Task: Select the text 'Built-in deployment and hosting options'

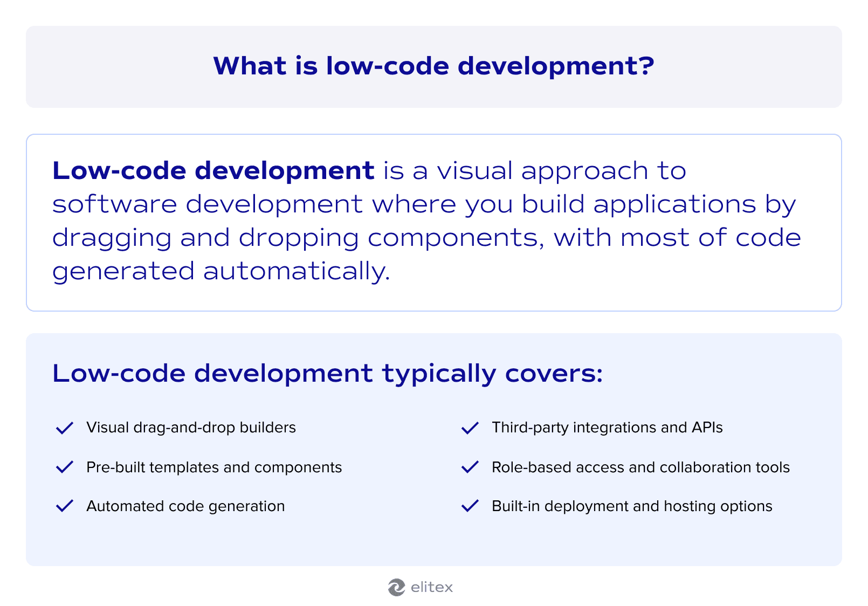Action: (x=632, y=506)
